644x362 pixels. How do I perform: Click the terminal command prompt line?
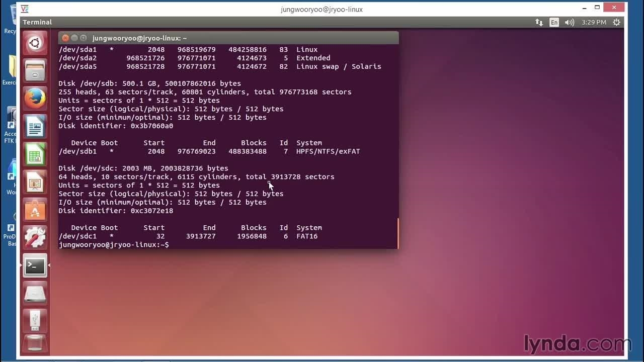(x=226, y=245)
